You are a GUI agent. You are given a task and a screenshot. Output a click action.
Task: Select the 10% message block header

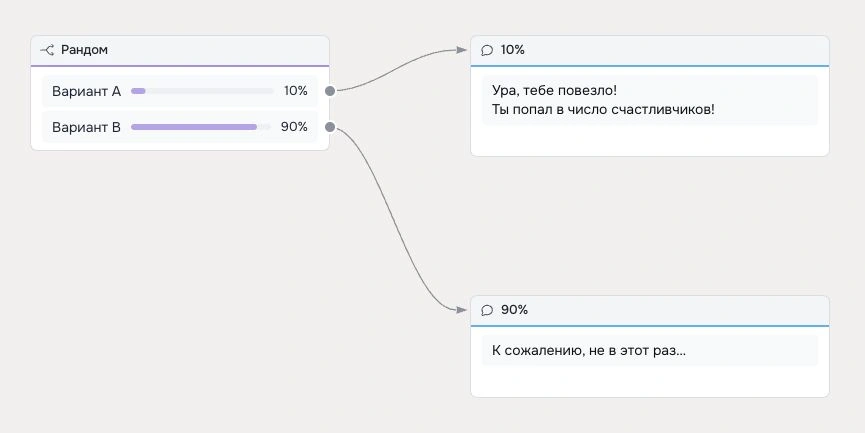pos(650,51)
